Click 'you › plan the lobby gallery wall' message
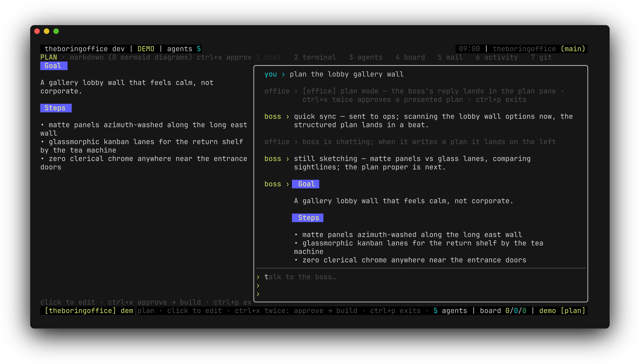Viewport: 640px width, 364px height. (334, 74)
